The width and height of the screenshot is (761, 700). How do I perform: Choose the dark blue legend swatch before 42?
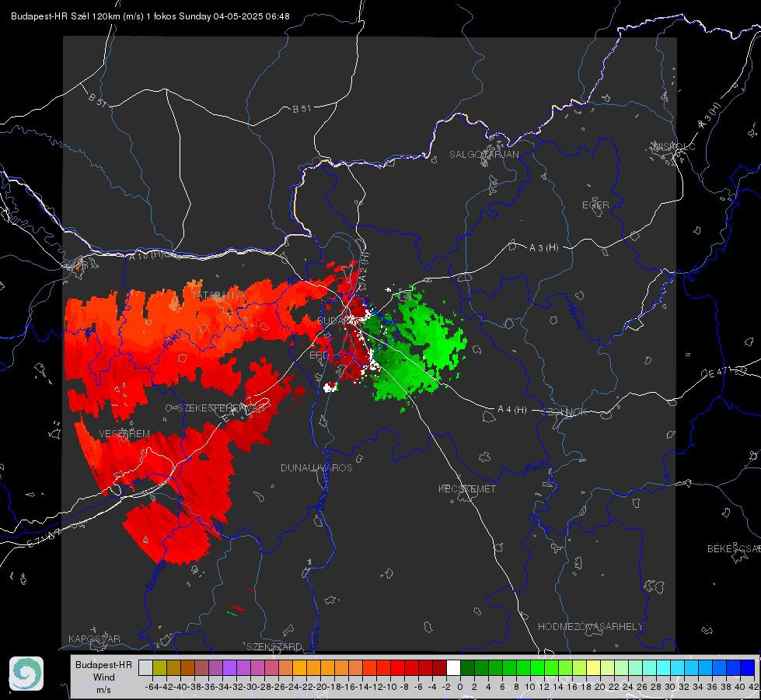748,667
